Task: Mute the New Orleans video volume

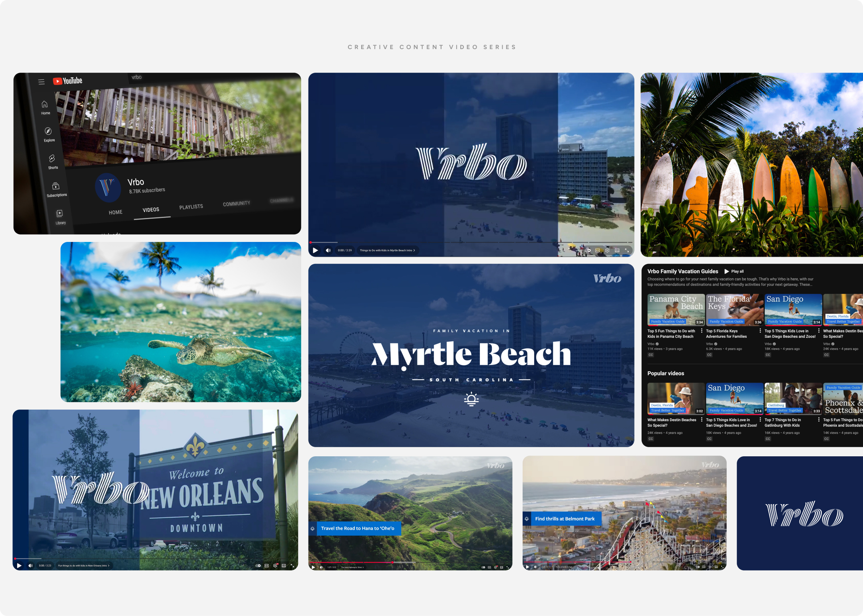Action: pyautogui.click(x=30, y=565)
